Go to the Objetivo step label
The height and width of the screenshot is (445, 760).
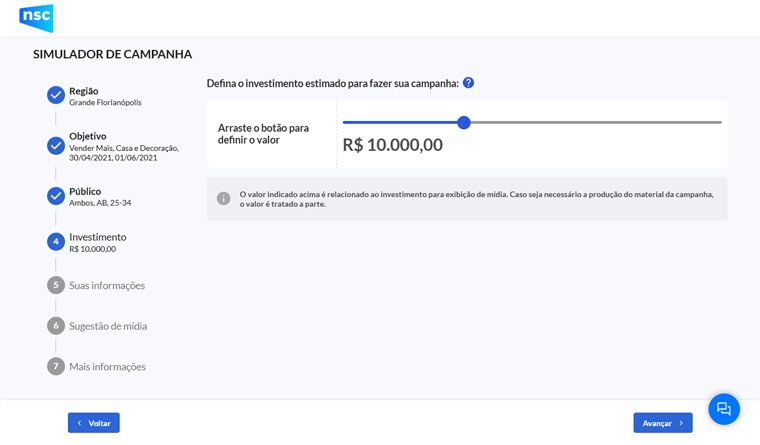point(88,136)
